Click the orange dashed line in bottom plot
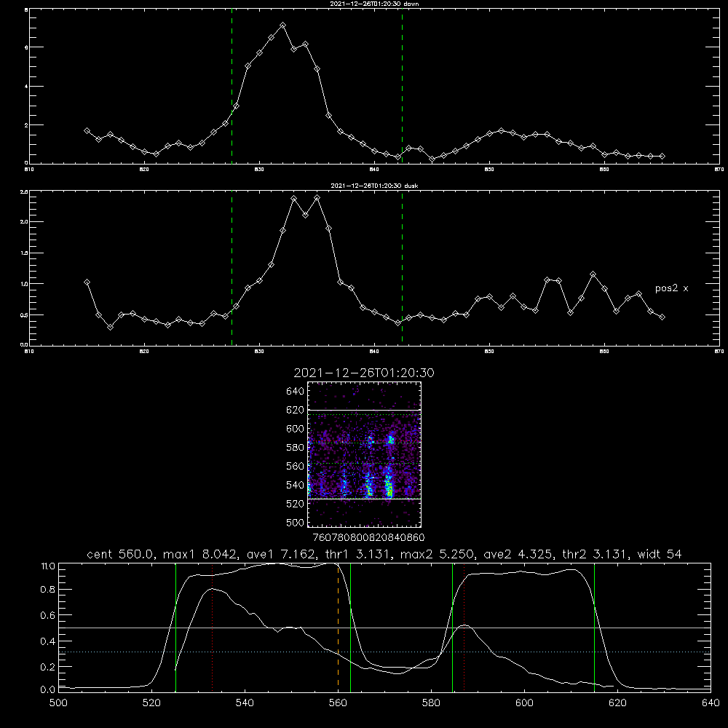Screen dimensions: 728x728 pyautogui.click(x=338, y=627)
